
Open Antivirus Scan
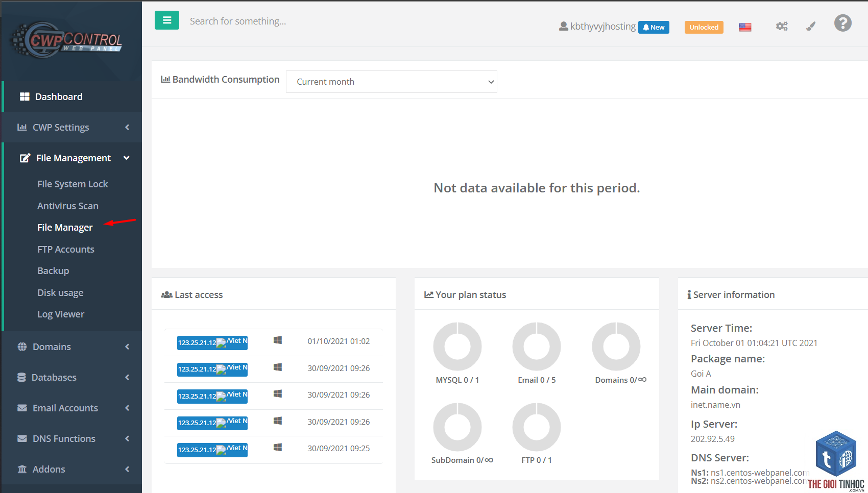pyautogui.click(x=68, y=206)
